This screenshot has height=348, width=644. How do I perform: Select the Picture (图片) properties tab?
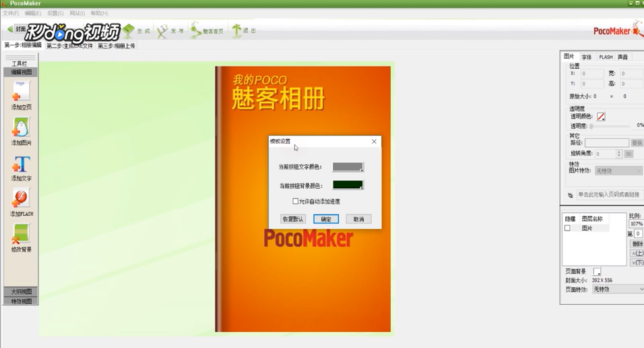[x=569, y=57]
